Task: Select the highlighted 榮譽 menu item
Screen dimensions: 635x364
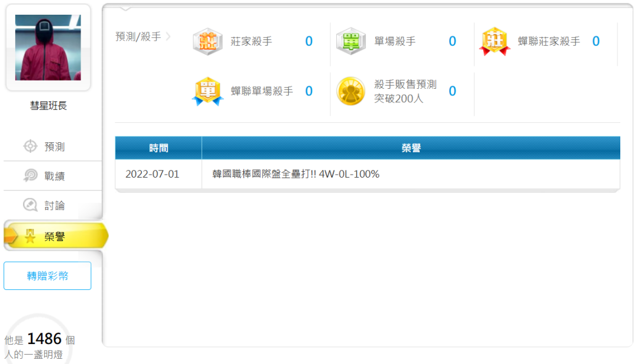Action: coord(56,236)
